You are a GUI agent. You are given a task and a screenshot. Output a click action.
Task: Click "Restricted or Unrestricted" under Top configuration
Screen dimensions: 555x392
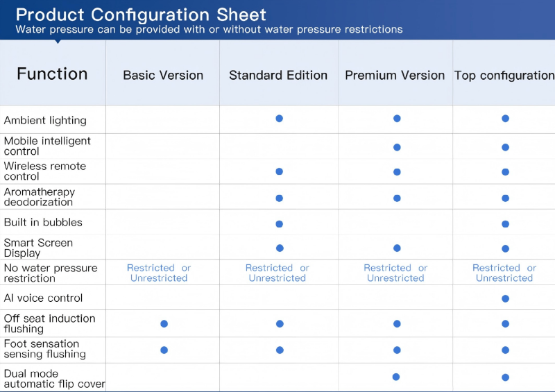coord(504,273)
